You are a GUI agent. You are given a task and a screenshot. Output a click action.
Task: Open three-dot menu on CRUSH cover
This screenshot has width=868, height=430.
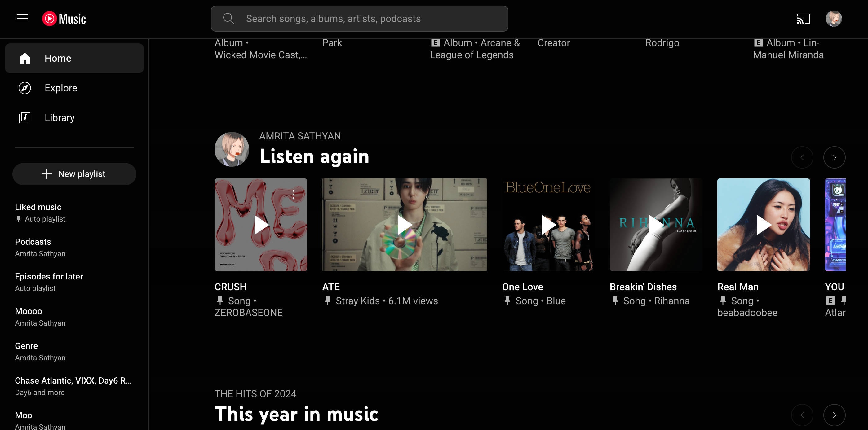[x=294, y=195]
